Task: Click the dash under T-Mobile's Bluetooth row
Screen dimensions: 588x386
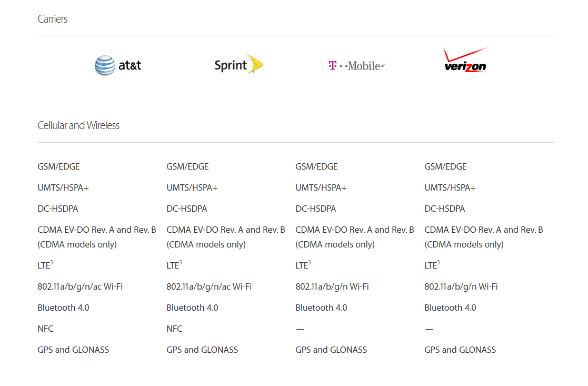Action: 300,329
